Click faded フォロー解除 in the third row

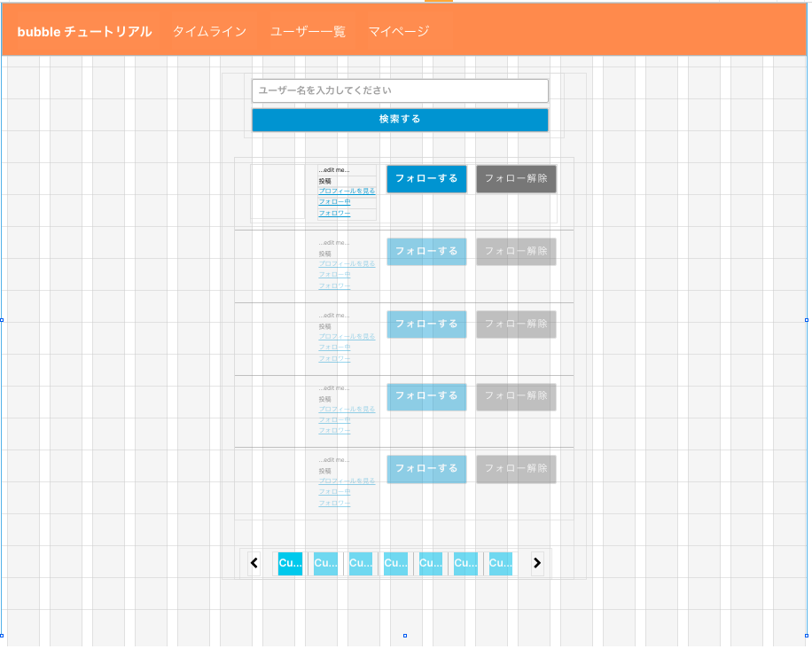(x=516, y=324)
